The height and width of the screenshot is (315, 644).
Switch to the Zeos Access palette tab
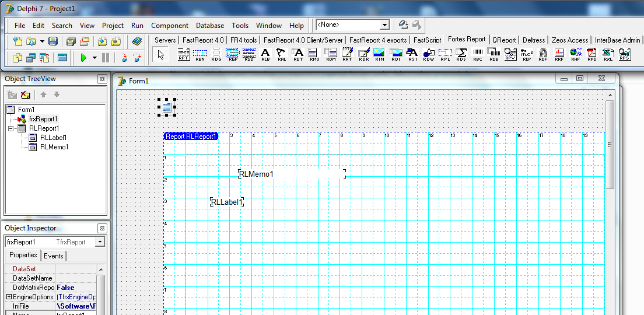tap(570, 40)
